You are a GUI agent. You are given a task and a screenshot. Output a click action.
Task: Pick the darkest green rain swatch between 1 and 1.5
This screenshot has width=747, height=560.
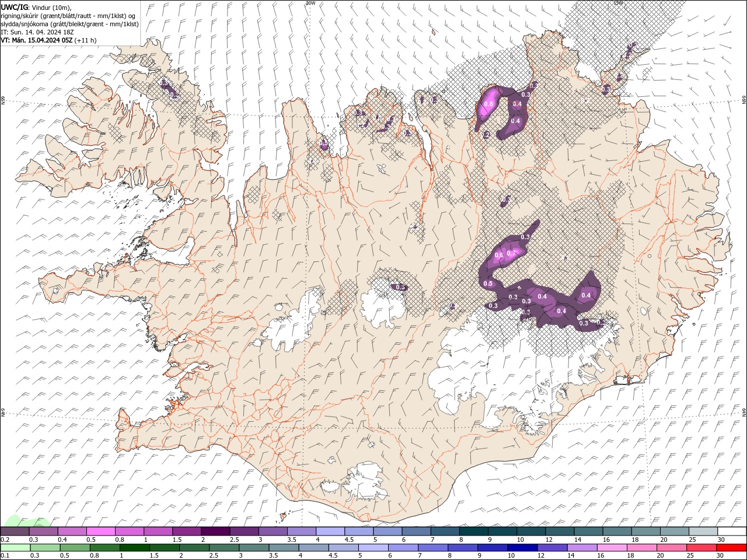pyautogui.click(x=135, y=548)
